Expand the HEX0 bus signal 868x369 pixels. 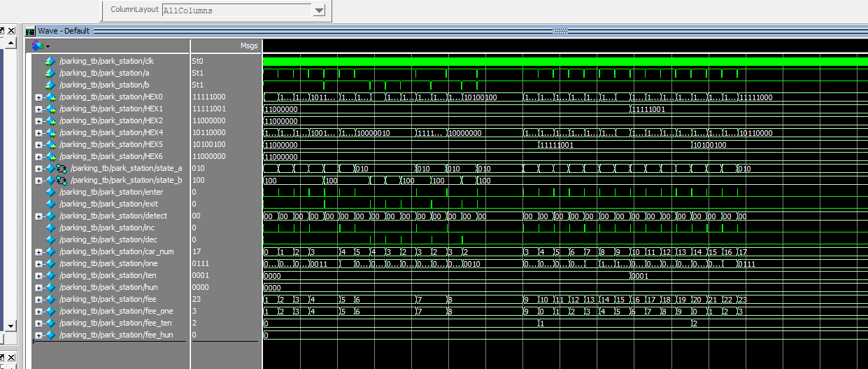click(x=39, y=97)
